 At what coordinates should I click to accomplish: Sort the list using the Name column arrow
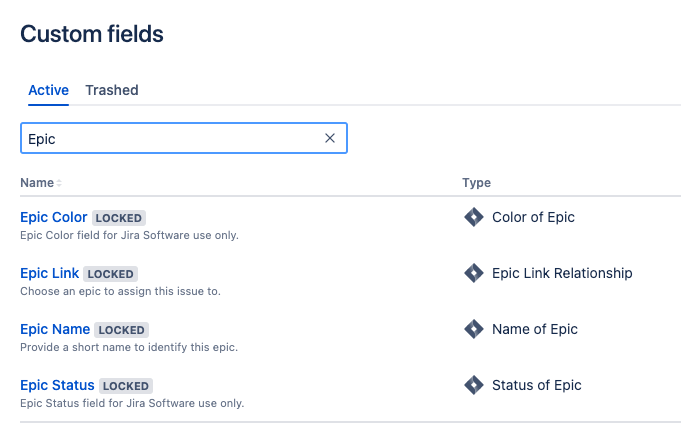click(59, 183)
